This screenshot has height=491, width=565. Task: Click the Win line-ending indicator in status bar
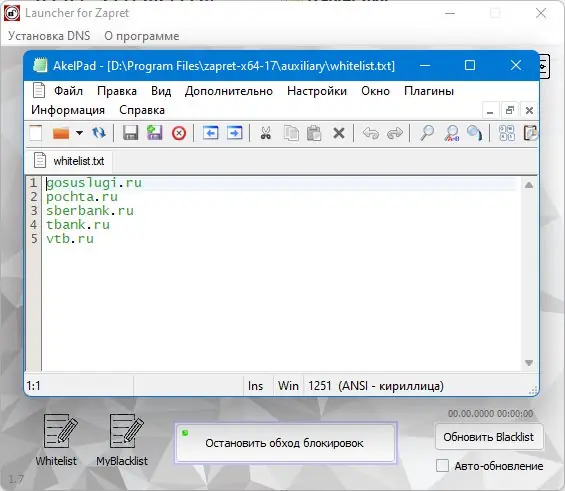[x=288, y=386]
